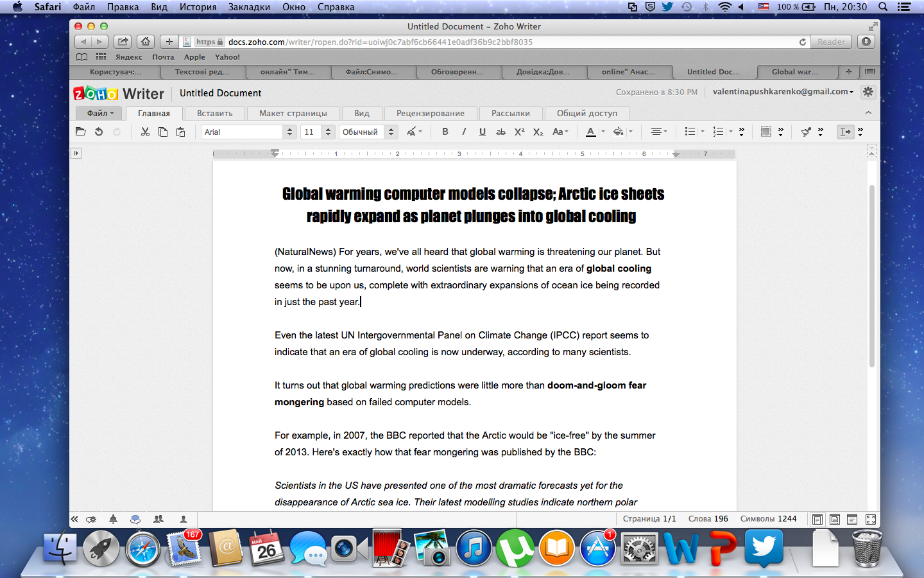924x578 pixels.
Task: Click the Яндекс bookmark link
Action: [x=129, y=57]
